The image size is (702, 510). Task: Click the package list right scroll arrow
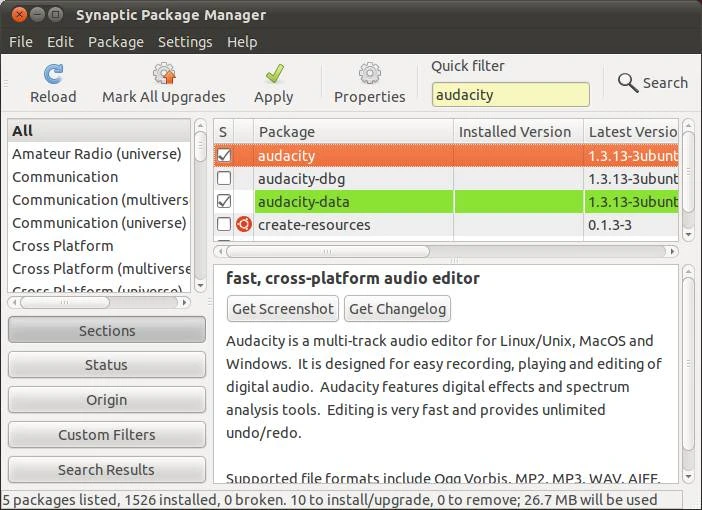672,251
